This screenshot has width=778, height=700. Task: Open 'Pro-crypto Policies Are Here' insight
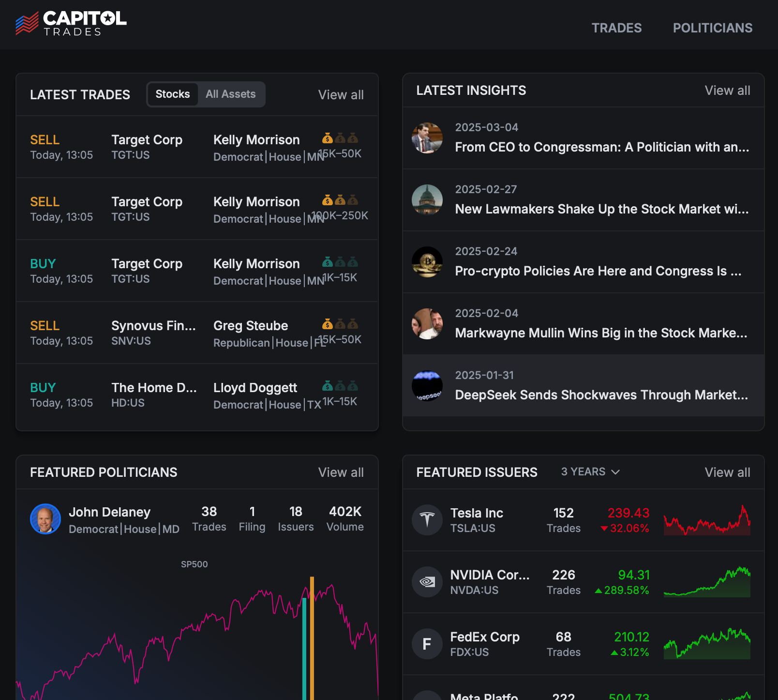click(598, 271)
